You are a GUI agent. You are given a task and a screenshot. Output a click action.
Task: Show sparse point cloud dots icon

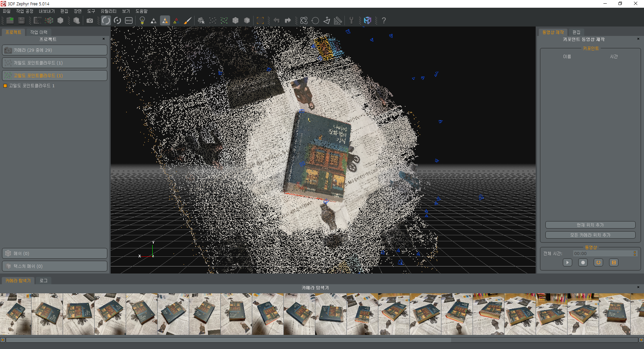click(x=213, y=20)
